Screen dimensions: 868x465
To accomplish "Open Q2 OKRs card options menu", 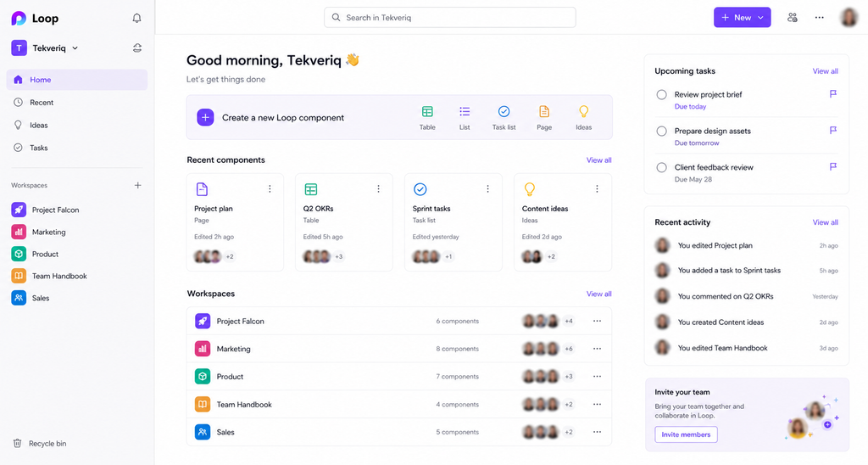I will [379, 189].
